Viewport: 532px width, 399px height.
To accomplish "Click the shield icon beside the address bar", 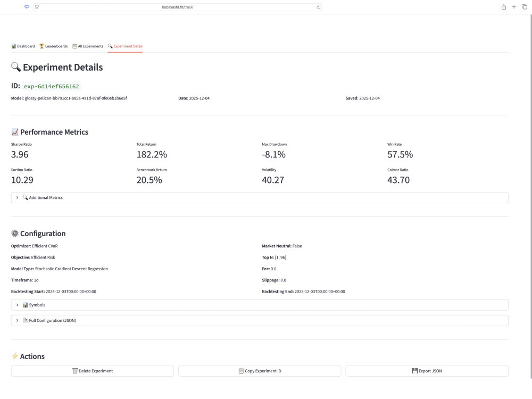I will pyautogui.click(x=27, y=7).
